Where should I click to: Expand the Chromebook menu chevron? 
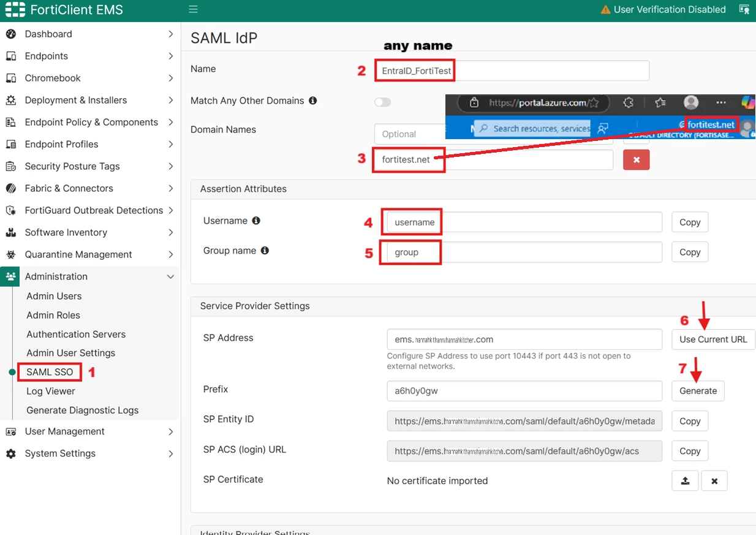point(170,78)
